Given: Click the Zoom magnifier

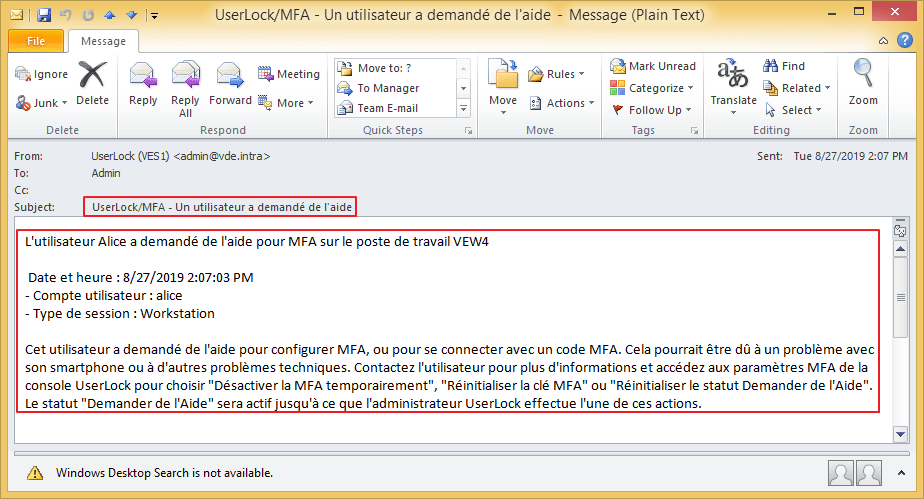Looking at the screenshot, I should [863, 82].
